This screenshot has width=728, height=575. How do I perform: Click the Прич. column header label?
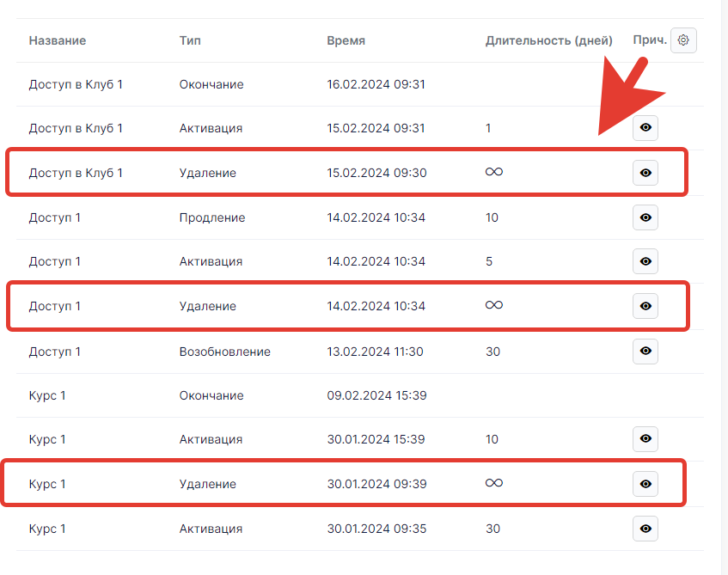[649, 40]
